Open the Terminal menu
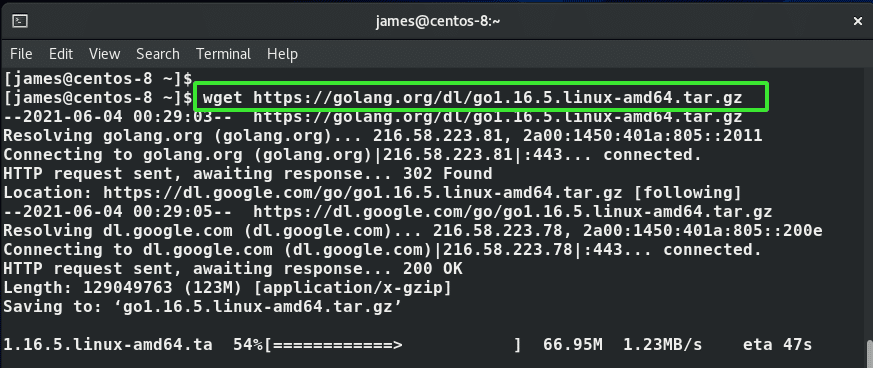 [223, 54]
